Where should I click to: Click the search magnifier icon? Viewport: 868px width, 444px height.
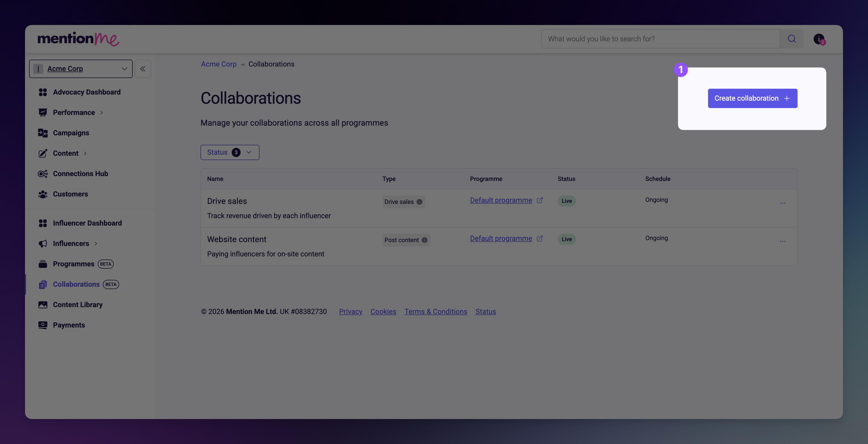point(792,39)
